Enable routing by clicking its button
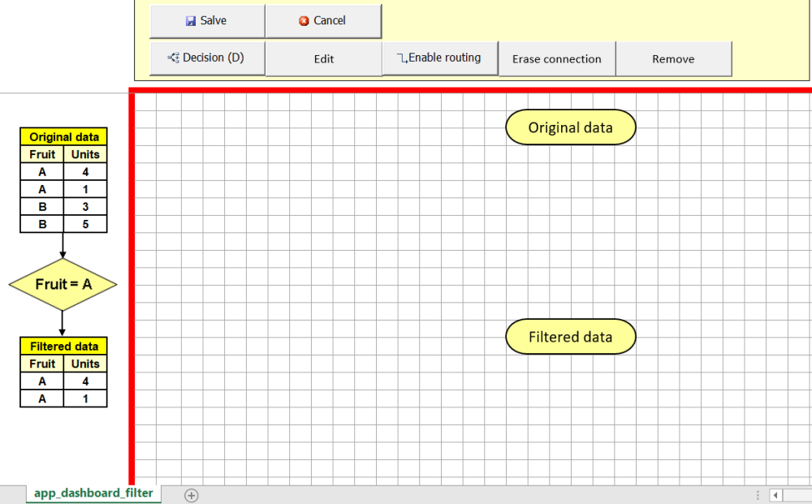The image size is (812, 504). click(439, 58)
